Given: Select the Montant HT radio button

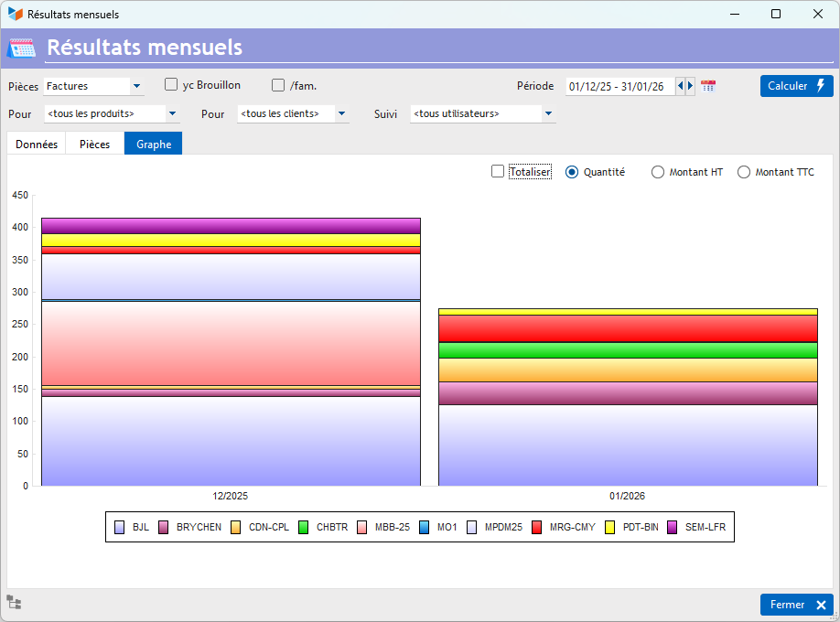Looking at the screenshot, I should (x=657, y=172).
